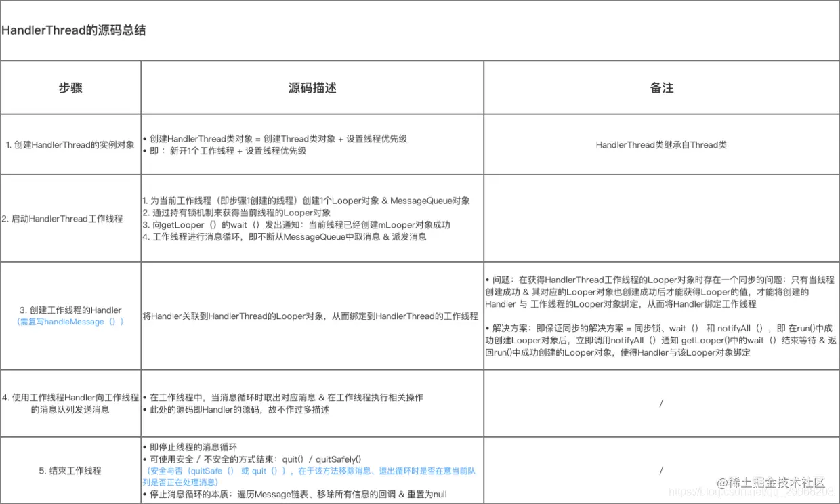
Task: Click the blue link 需复写handleMessage（）
Action: pyautogui.click(x=70, y=322)
